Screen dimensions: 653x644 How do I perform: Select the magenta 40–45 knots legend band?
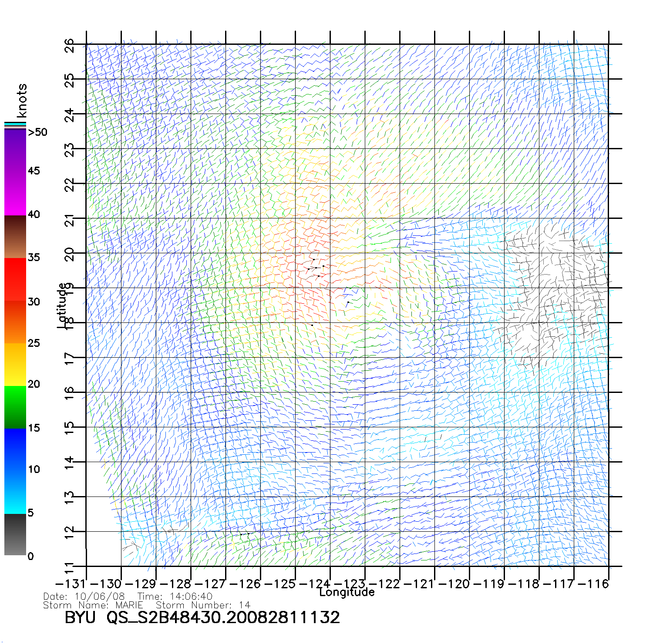[x=15, y=193]
